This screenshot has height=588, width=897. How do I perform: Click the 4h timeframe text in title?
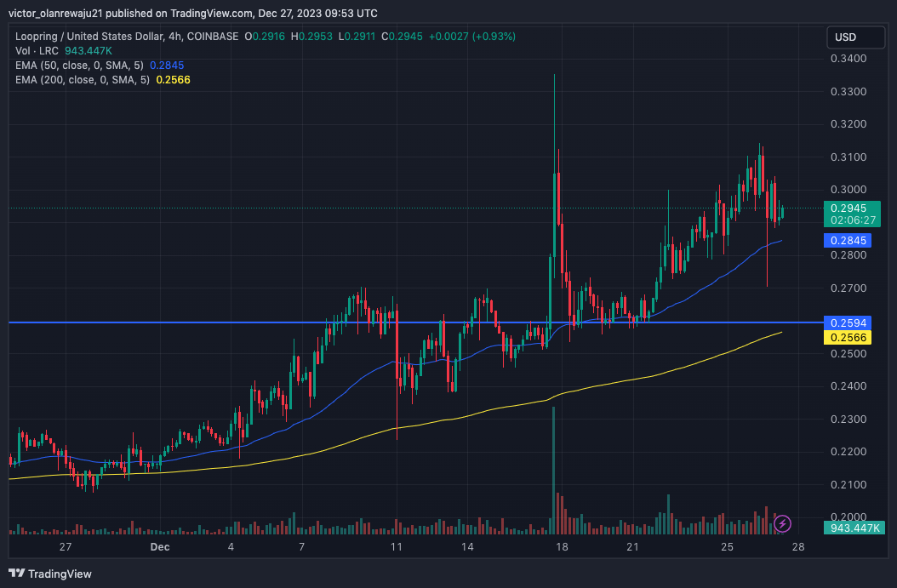[174, 37]
